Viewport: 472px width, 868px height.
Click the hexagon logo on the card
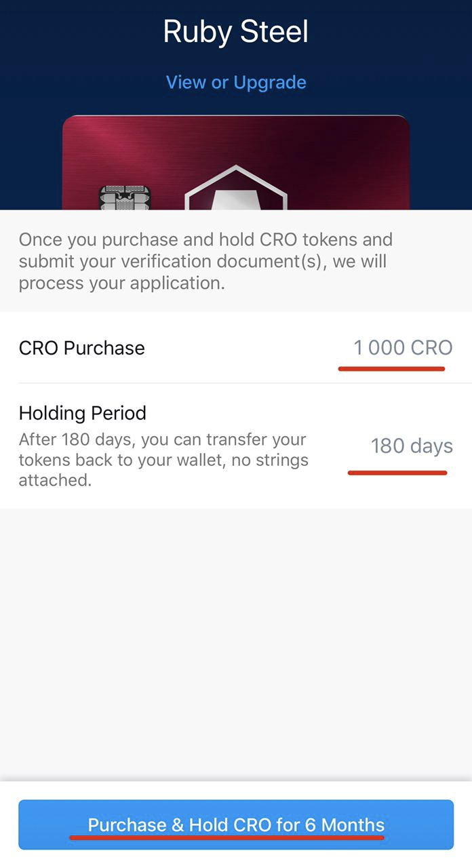[236, 190]
